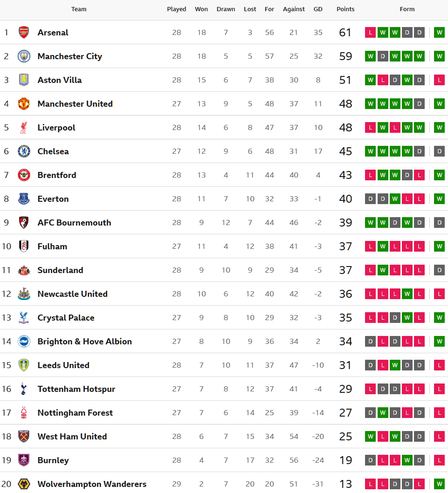The image size is (448, 493).
Task: Click the Wolverhampton Wanderers wolf badge
Action: (24, 484)
